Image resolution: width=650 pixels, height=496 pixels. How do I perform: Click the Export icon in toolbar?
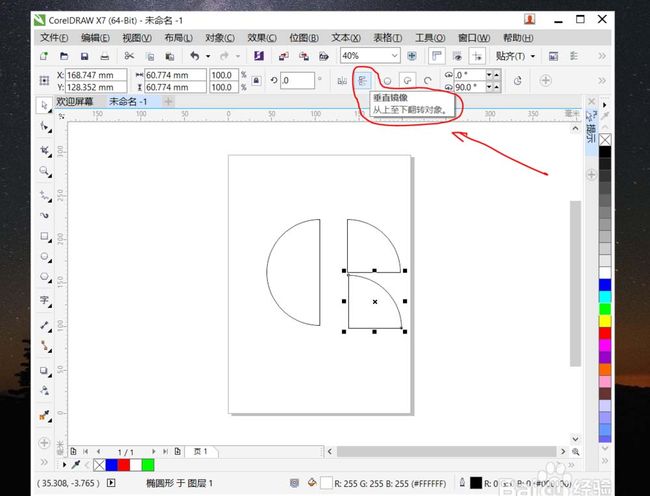(x=304, y=56)
